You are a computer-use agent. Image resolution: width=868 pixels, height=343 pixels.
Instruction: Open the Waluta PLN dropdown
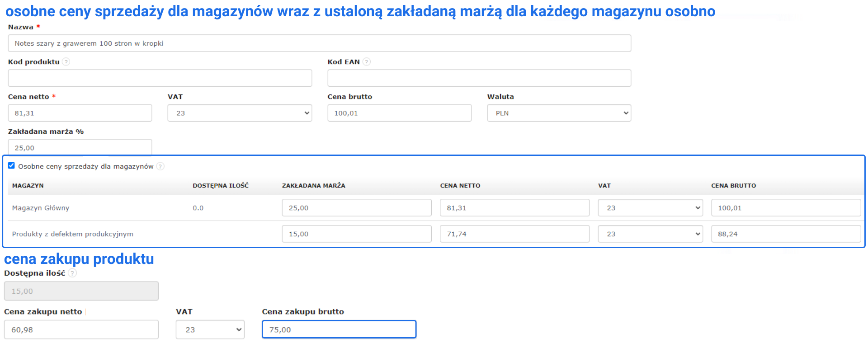point(559,113)
